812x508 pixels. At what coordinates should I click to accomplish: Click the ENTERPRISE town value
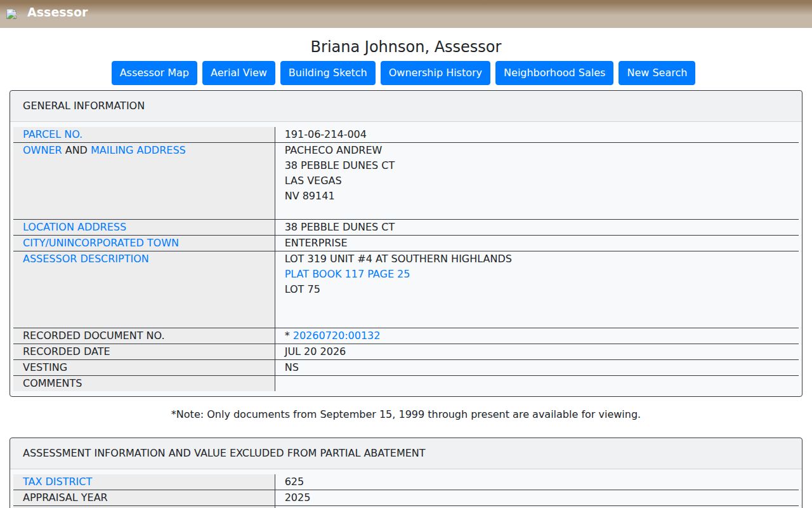tap(316, 243)
